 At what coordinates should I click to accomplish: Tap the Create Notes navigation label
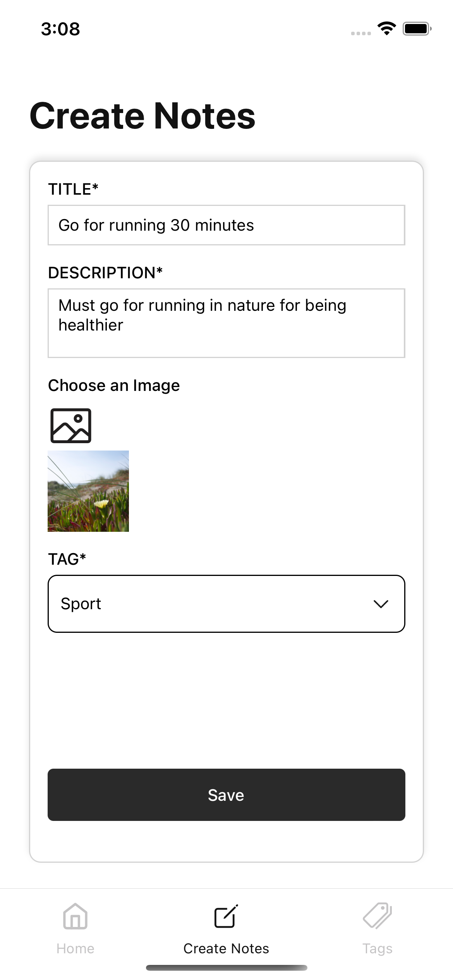click(x=226, y=948)
